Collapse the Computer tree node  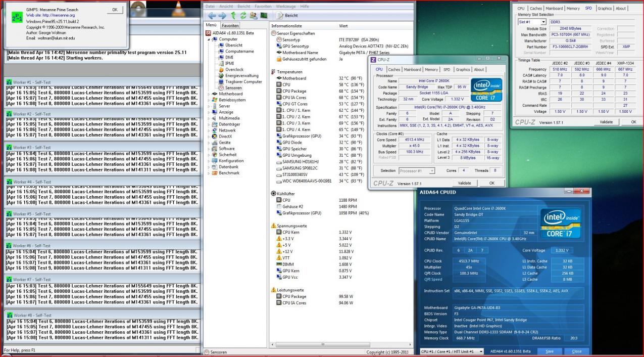[x=209, y=39]
